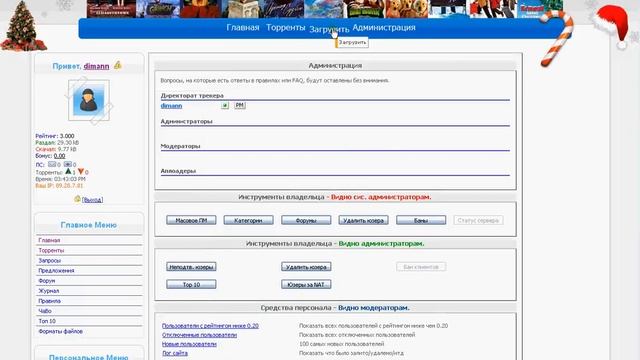
Task: Open the user avatar picture in sidebar
Action: [x=89, y=100]
